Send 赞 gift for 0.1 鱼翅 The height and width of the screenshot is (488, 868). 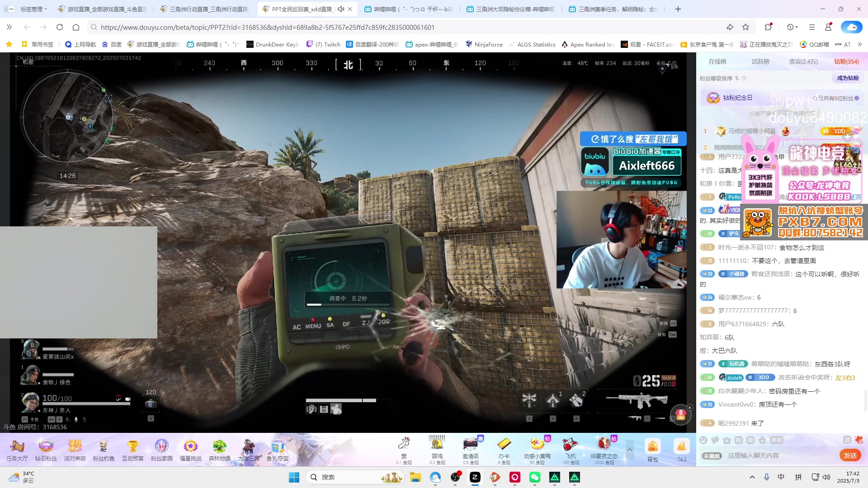(x=404, y=450)
